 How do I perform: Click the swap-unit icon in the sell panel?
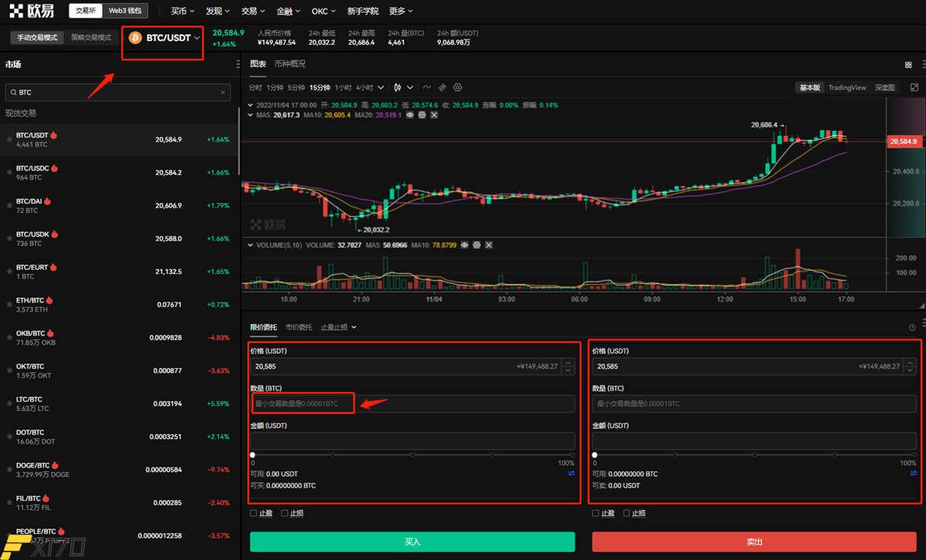pyautogui.click(x=913, y=474)
